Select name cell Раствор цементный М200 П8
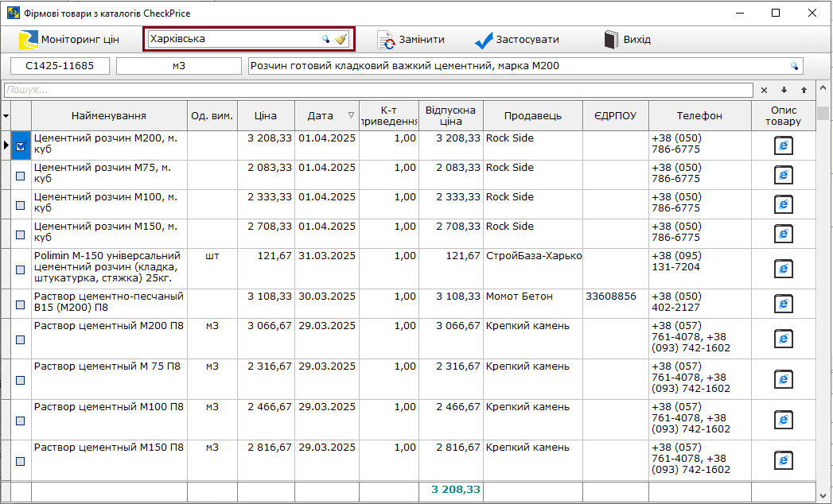The image size is (833, 504). pos(109,339)
